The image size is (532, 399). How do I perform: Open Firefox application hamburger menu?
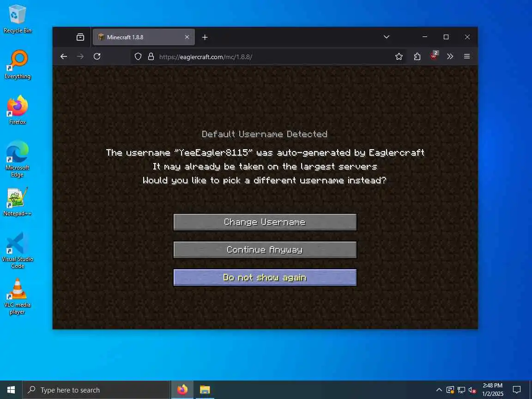(467, 57)
